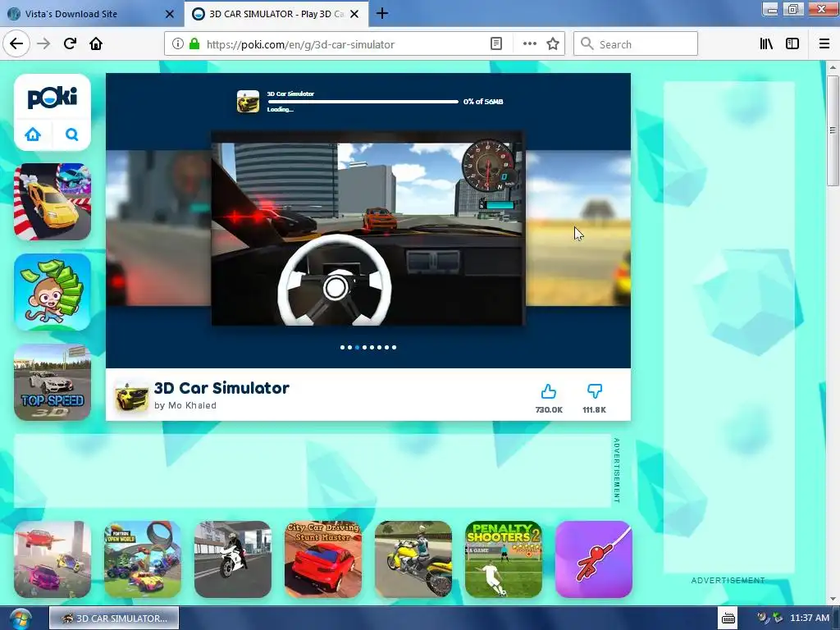Click the scrollbar down arrow
This screenshot has width=840, height=630.
pos(833,600)
